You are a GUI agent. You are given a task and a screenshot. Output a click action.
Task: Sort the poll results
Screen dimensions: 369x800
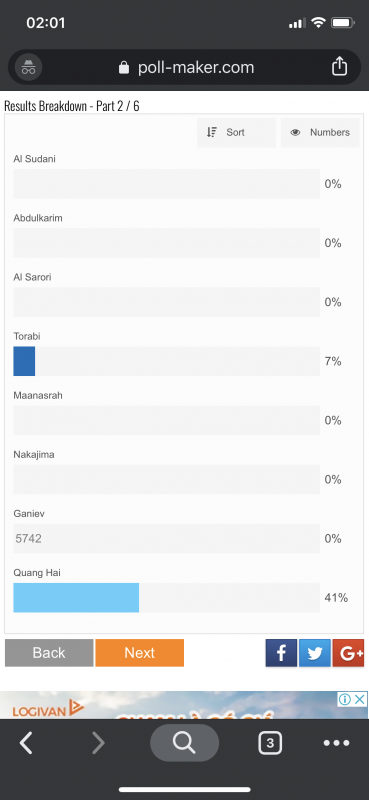[236, 133]
